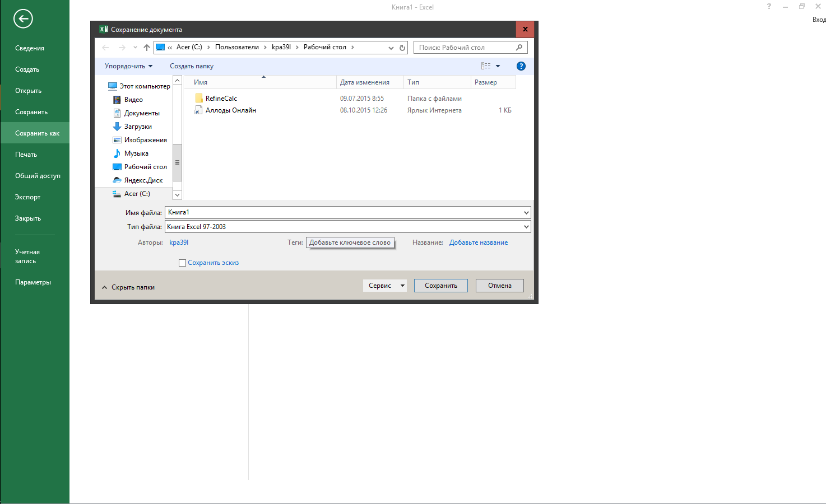Click the Сохранить button in dialog
Viewport: 826px width, 504px height.
(x=441, y=286)
